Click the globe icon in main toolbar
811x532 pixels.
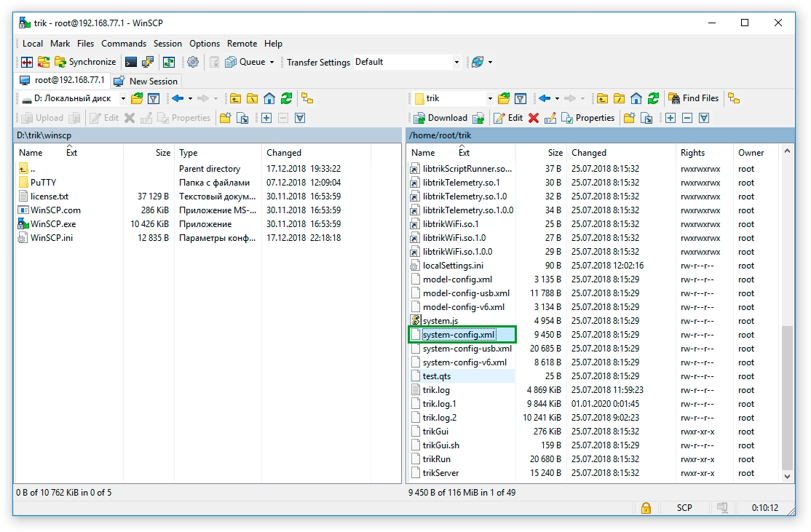478,62
